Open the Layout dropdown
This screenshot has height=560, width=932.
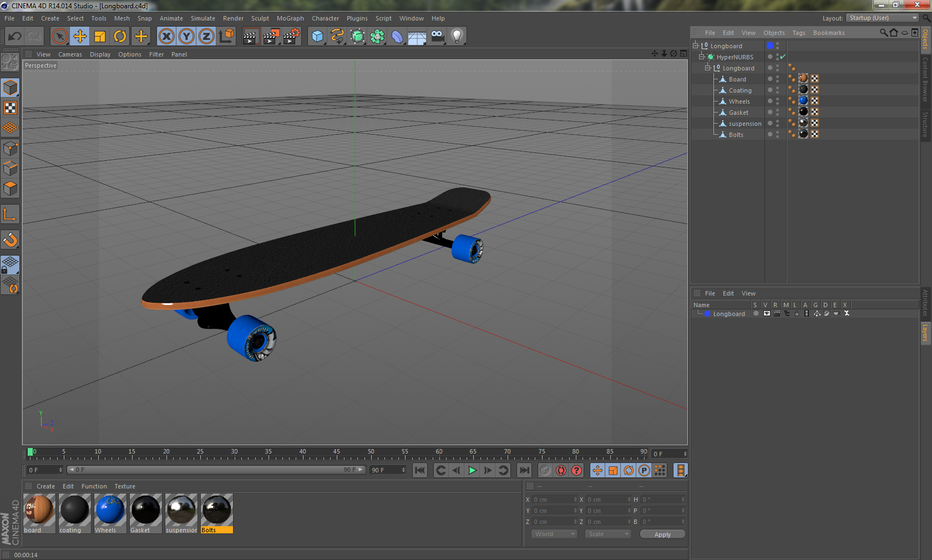pos(883,18)
